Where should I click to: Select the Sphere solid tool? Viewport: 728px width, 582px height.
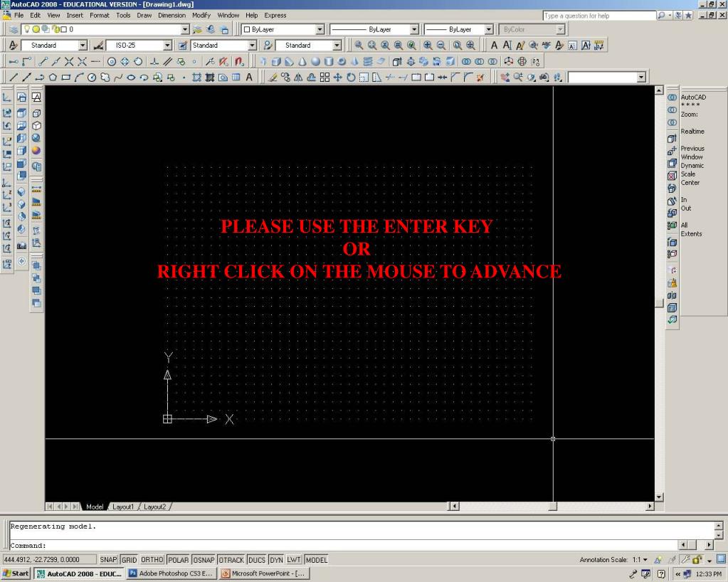pos(315,61)
